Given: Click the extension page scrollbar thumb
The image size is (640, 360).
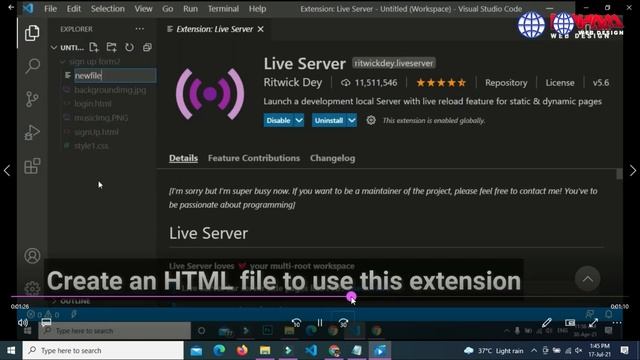Looking at the screenshot, I should click(x=619, y=173).
